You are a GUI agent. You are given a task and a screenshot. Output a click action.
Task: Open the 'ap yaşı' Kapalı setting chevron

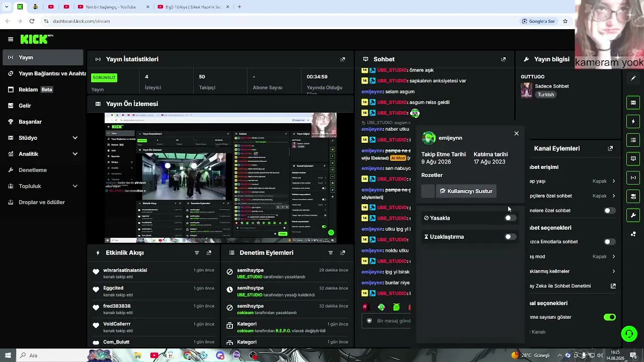613,181
